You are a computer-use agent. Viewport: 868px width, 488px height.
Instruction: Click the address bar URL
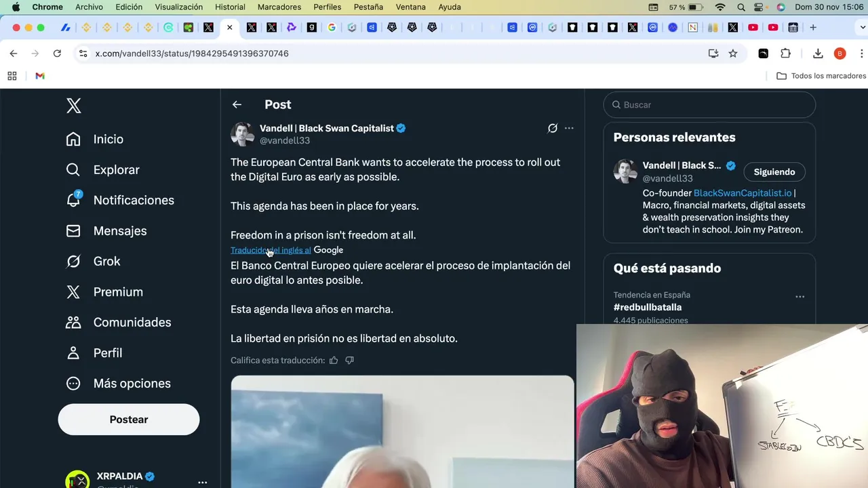pos(192,53)
